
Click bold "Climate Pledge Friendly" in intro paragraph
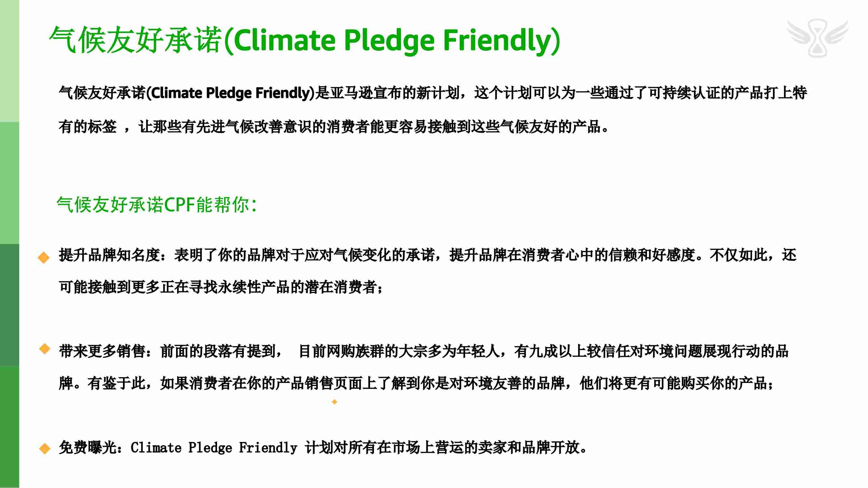pos(230,93)
